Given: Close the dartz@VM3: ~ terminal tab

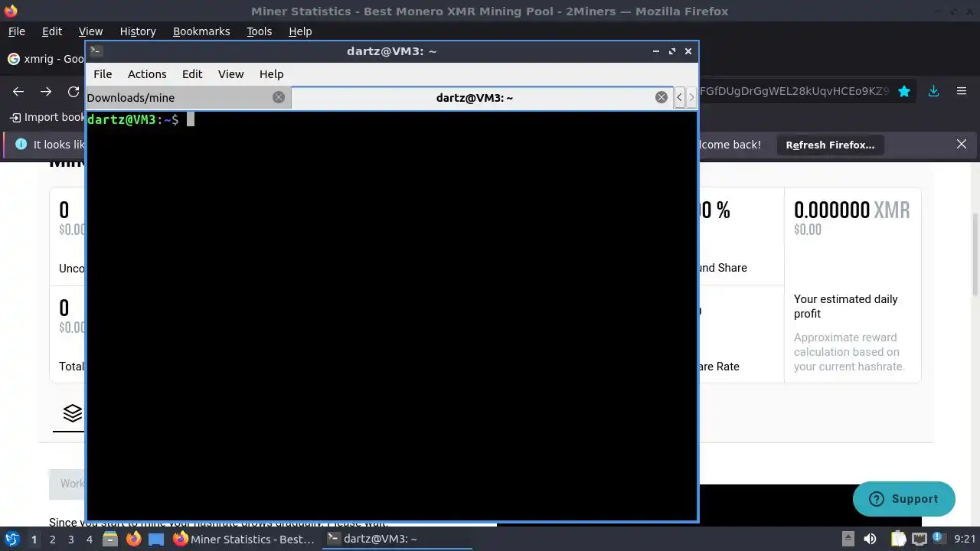Looking at the screenshot, I should pos(661,97).
